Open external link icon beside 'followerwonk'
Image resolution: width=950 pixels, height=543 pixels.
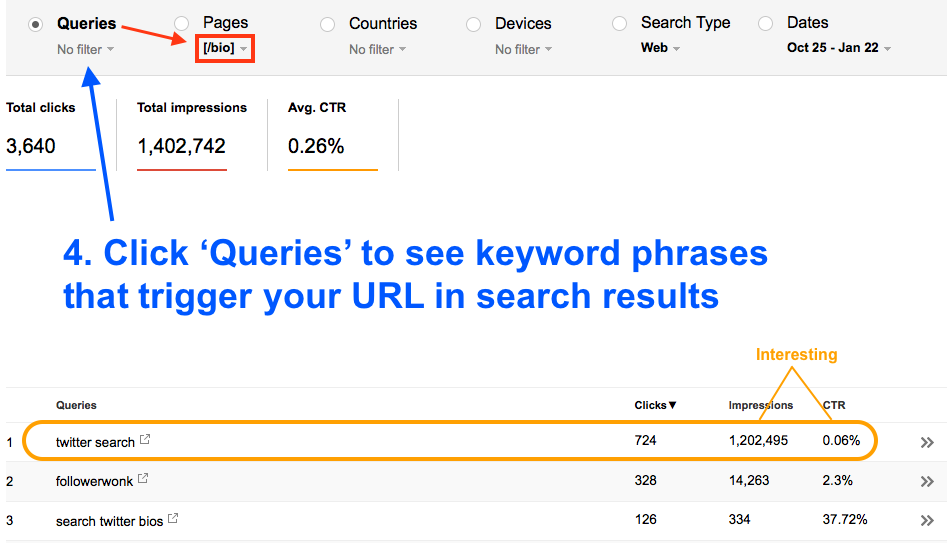(x=143, y=480)
